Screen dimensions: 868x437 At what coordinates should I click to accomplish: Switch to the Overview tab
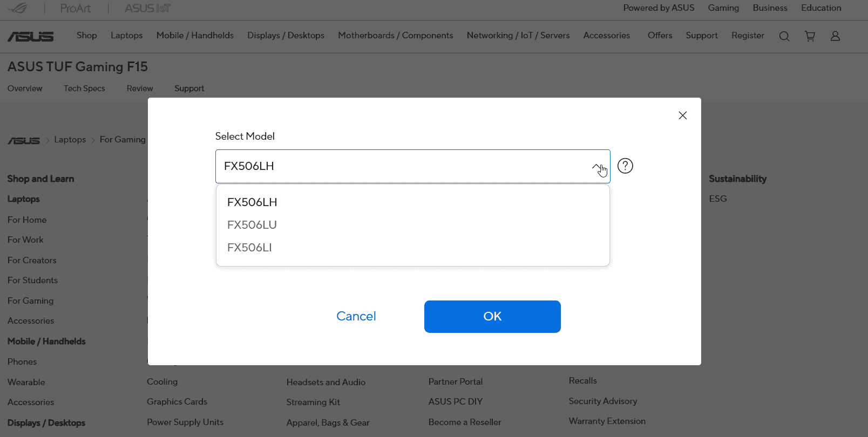pyautogui.click(x=25, y=88)
